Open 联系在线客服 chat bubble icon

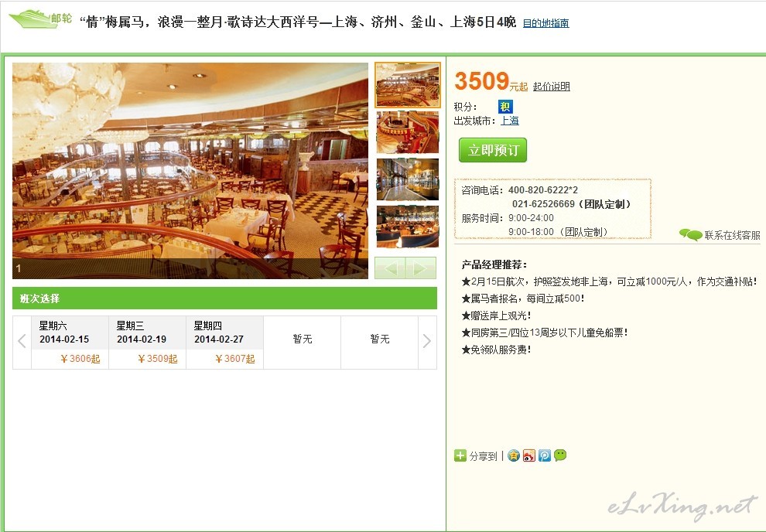[x=690, y=235]
